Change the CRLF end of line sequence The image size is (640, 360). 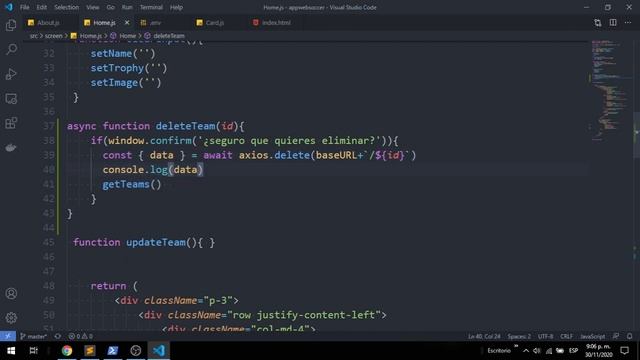click(x=566, y=336)
